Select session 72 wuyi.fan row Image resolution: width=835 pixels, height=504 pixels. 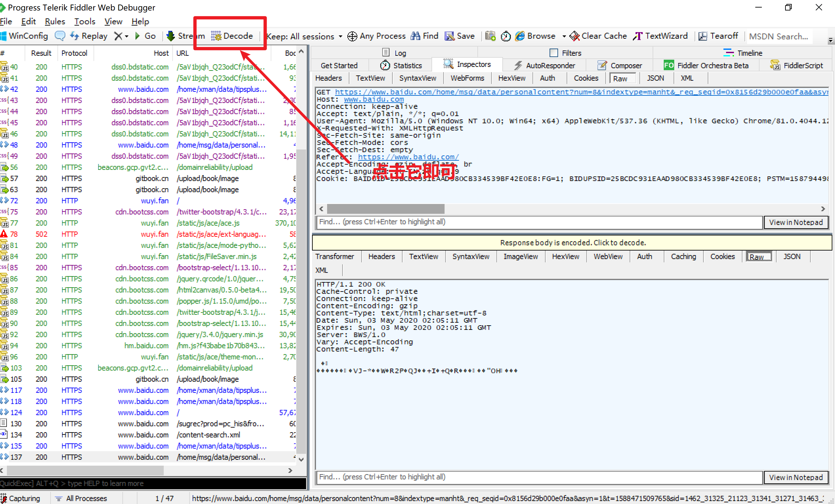(148, 200)
